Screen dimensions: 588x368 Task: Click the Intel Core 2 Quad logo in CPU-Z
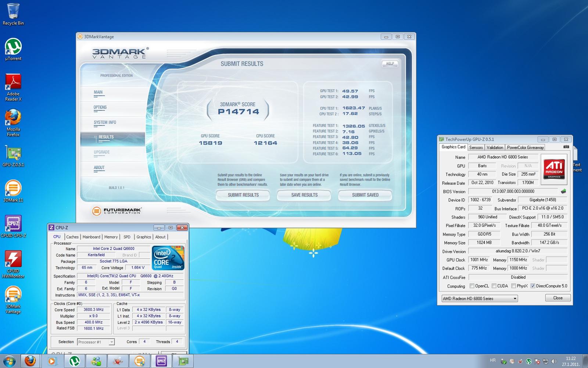pyautogui.click(x=168, y=258)
